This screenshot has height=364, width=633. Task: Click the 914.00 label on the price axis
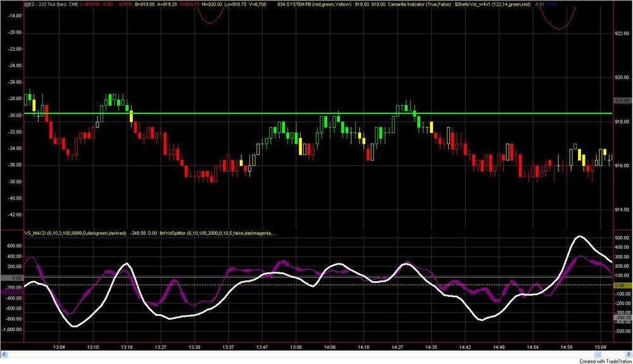coord(622,210)
